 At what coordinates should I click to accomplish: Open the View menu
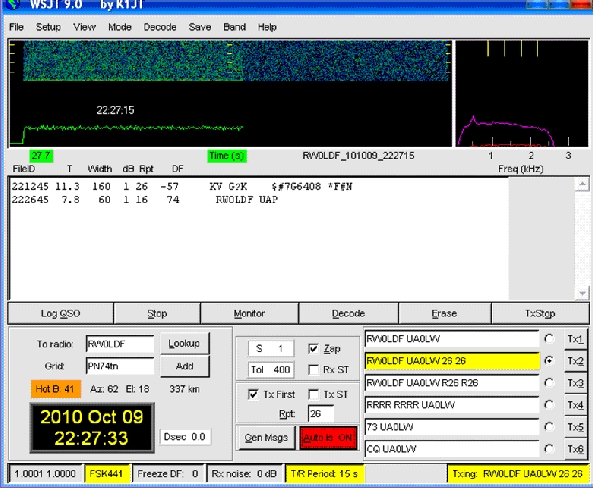click(84, 27)
